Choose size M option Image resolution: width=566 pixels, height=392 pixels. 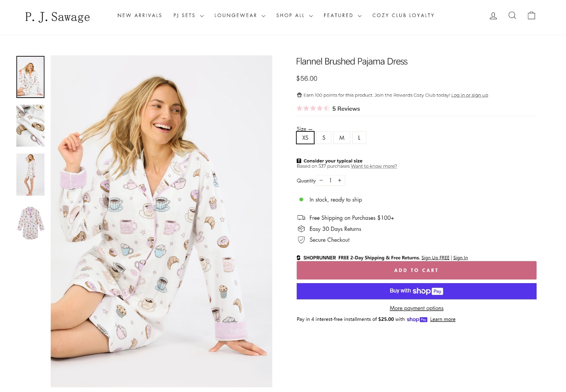[342, 138]
